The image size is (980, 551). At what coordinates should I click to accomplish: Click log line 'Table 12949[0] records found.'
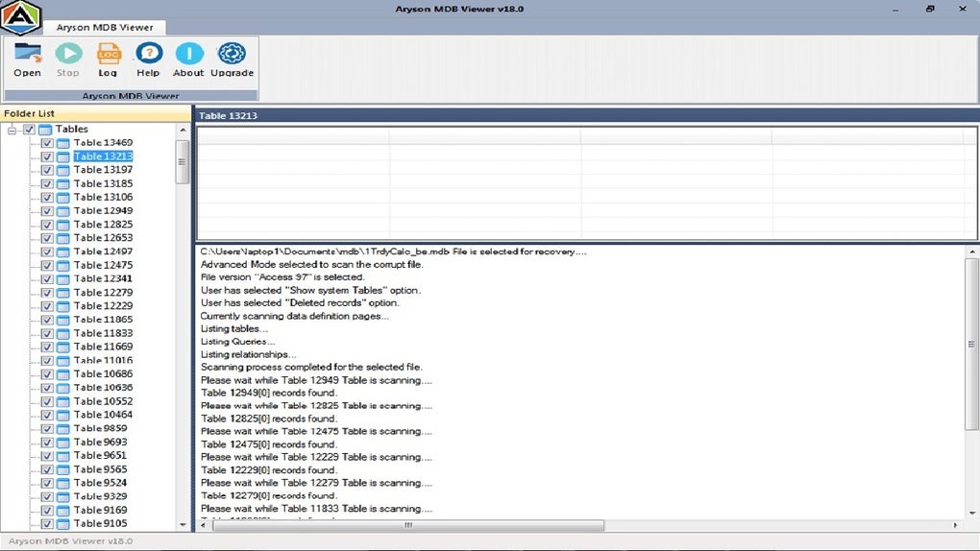tap(269, 393)
